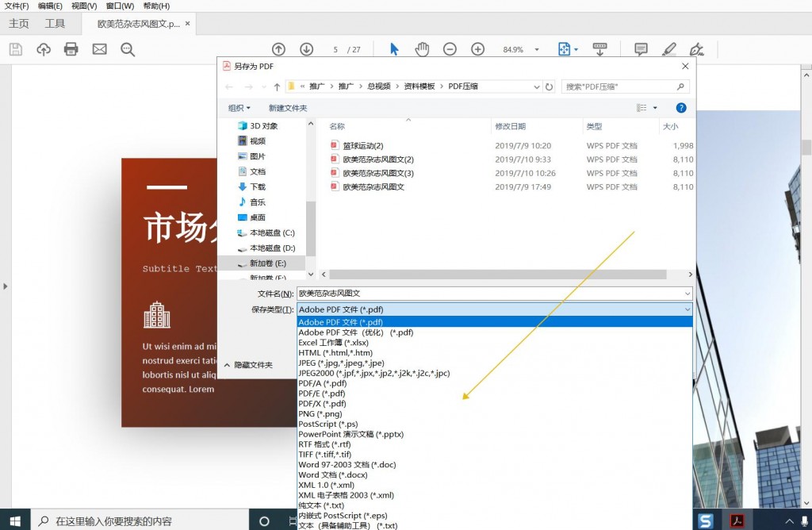Screen dimensions: 812x530
Task: Click the Windows Start button
Action: [15, 520]
